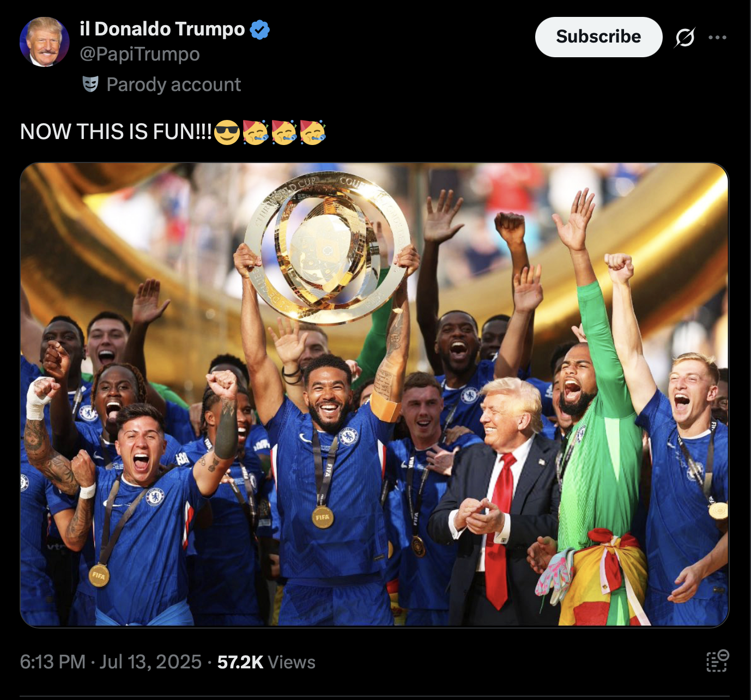751x700 pixels.
Task: Subscribe to this account
Action: pyautogui.click(x=598, y=37)
